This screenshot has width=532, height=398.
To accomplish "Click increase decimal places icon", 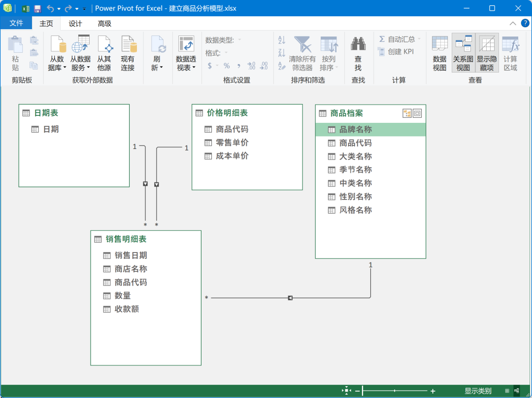I will point(251,66).
